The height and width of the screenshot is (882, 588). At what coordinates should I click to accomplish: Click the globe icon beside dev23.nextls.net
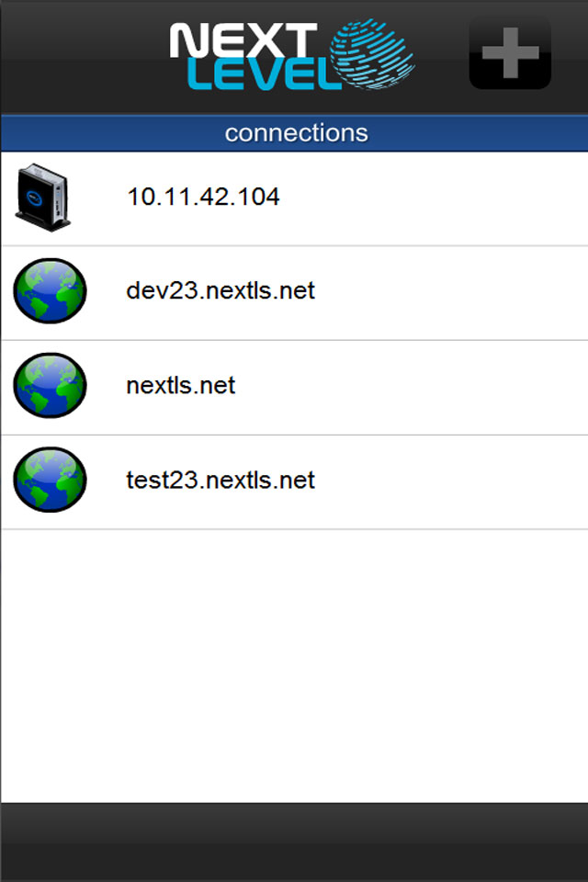[x=50, y=291]
